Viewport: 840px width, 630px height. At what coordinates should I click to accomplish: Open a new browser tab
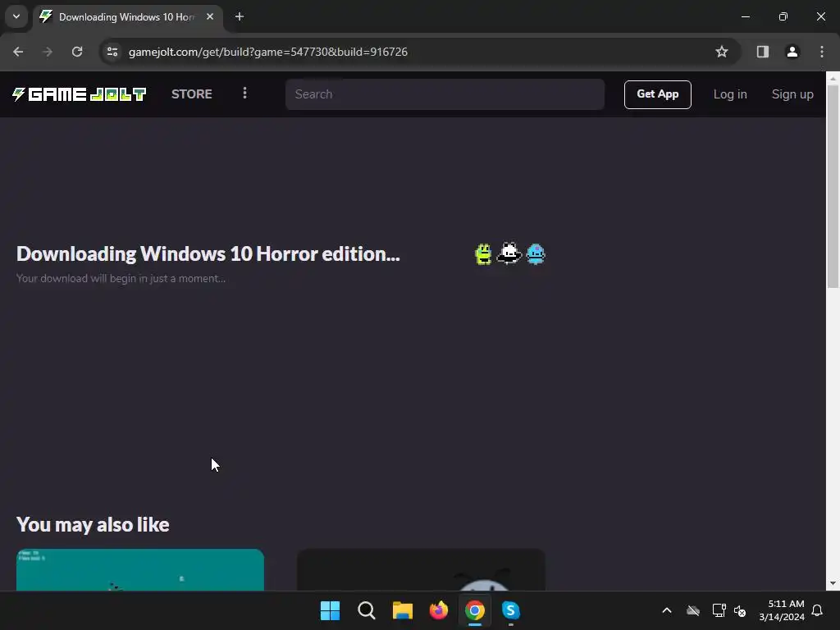(240, 16)
